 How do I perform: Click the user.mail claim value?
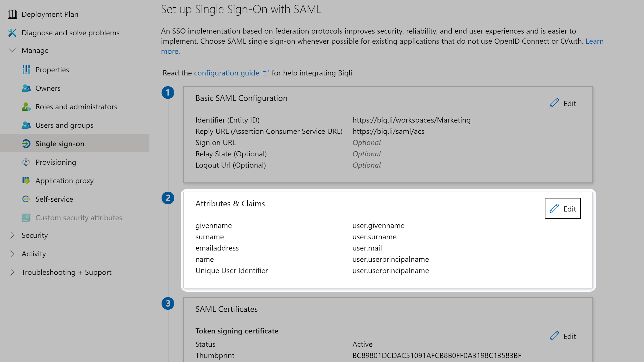[367, 248]
